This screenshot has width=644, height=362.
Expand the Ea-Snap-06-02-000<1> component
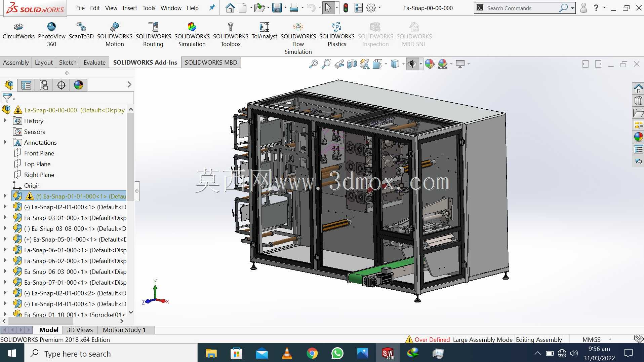5,260
